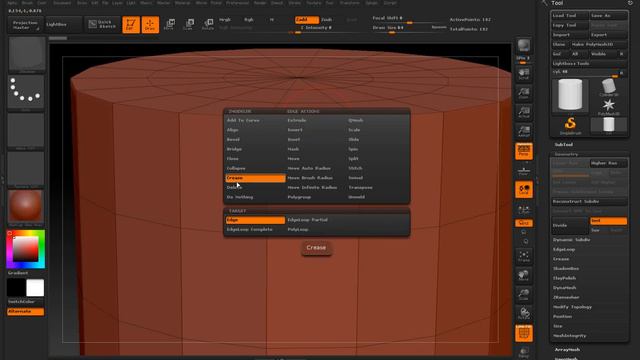Open the red material sphere selector
Viewport: 640px width, 360px height.
tap(26, 207)
